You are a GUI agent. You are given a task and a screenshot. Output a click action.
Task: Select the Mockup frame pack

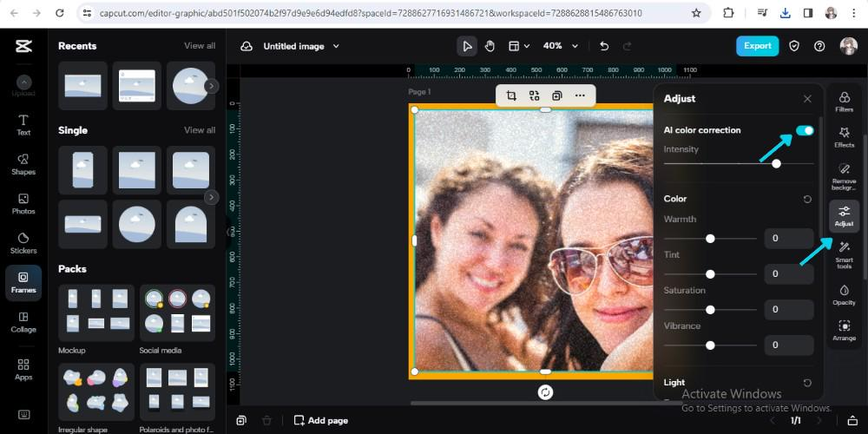tap(96, 312)
